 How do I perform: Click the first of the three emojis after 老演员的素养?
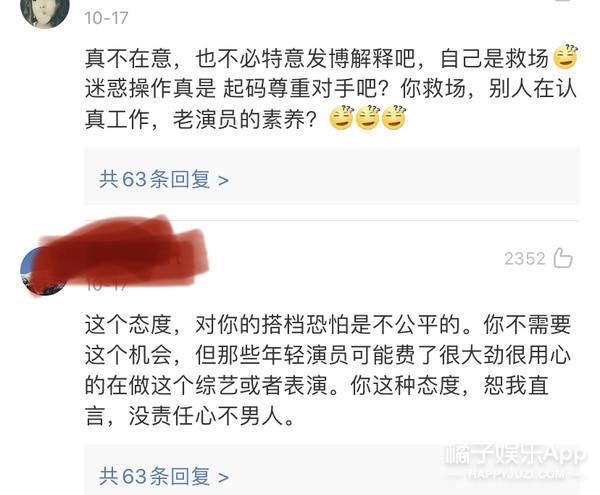pos(341,117)
